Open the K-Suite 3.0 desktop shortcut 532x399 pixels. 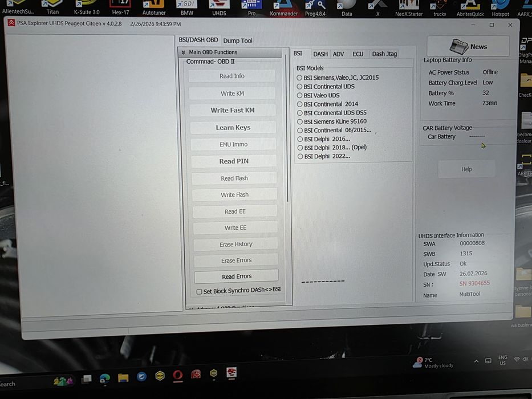pos(87,7)
